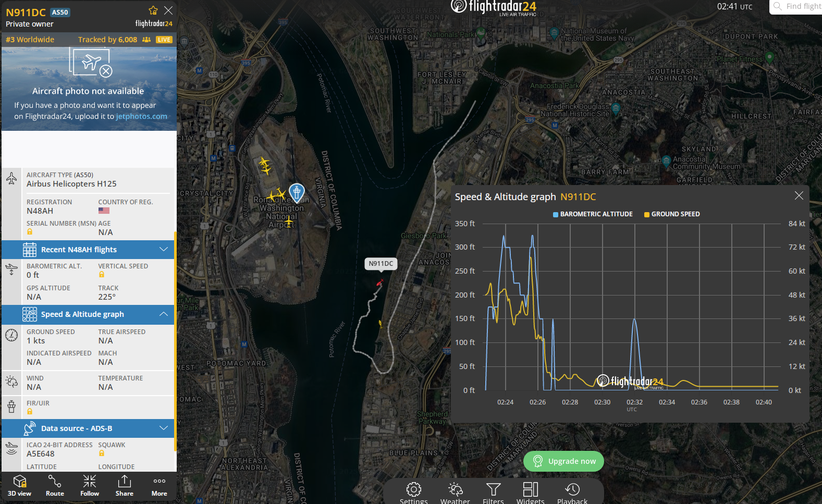Click the N911DC map label
822x504 pixels.
point(381,264)
